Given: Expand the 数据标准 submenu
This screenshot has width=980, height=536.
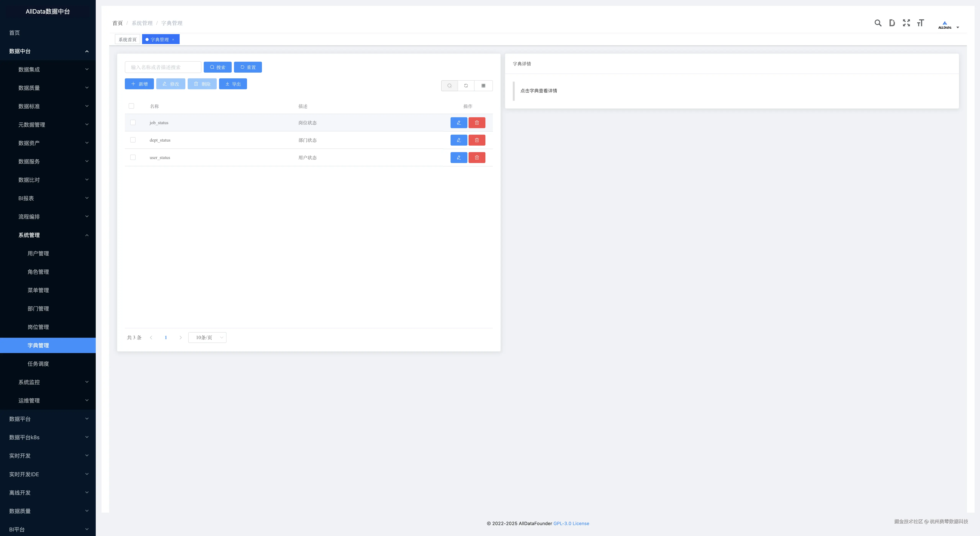Looking at the screenshot, I should click(x=48, y=106).
